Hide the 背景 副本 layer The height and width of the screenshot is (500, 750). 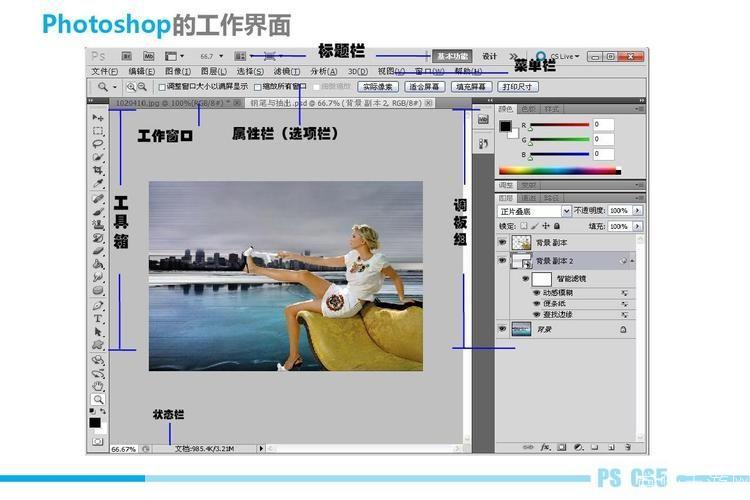point(502,243)
